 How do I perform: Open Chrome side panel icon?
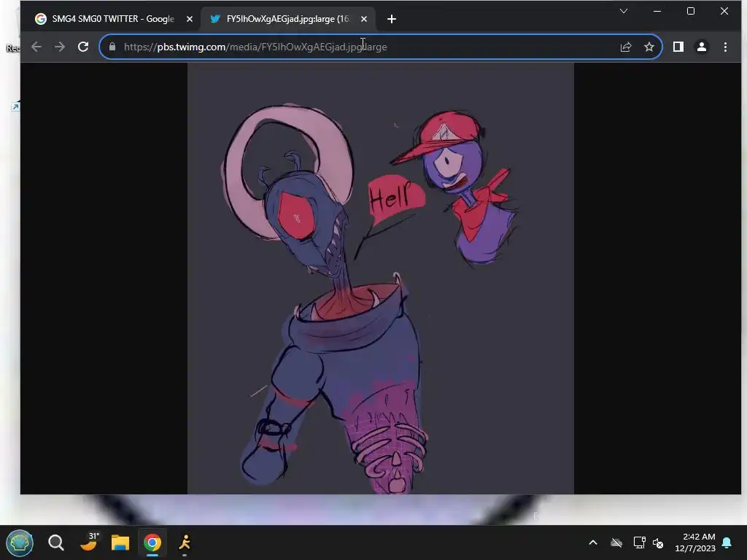(678, 47)
